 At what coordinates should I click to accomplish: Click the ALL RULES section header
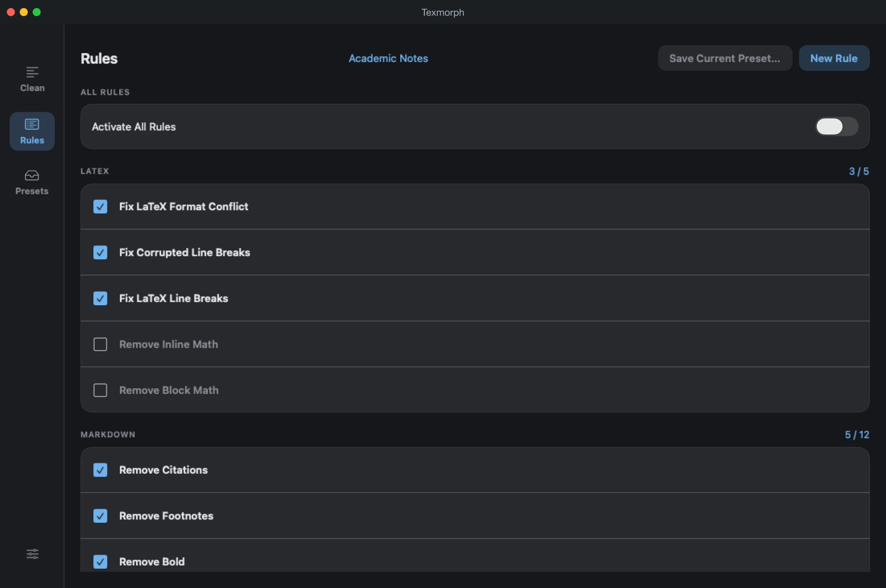(x=105, y=92)
